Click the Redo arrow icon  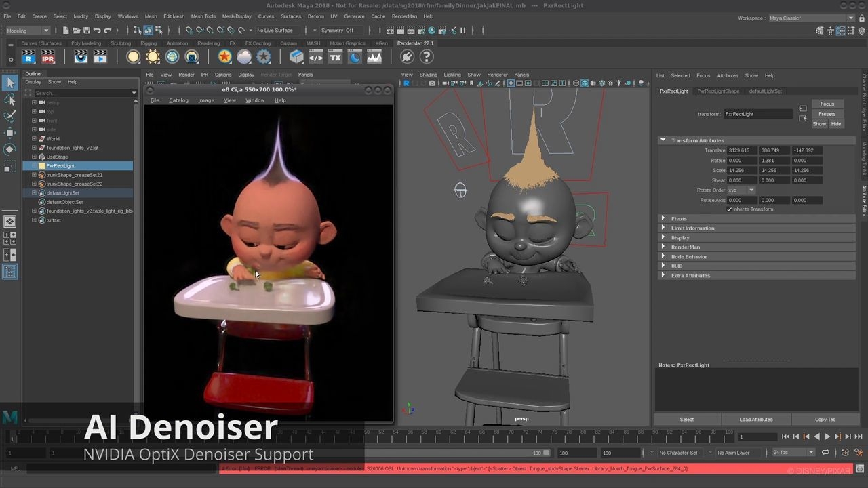pos(108,30)
